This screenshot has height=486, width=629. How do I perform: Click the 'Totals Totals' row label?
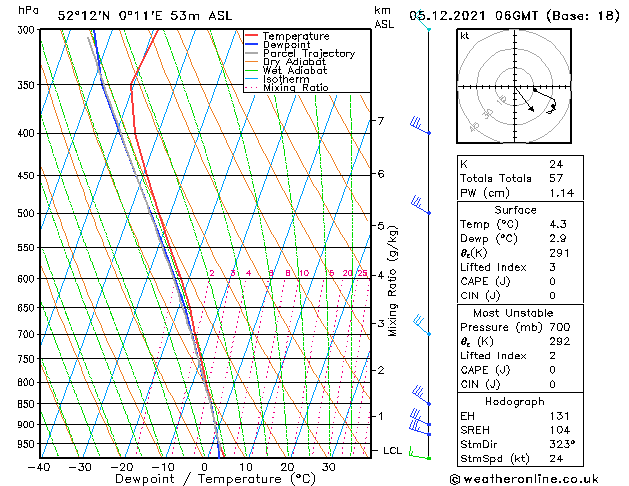coord(496,178)
